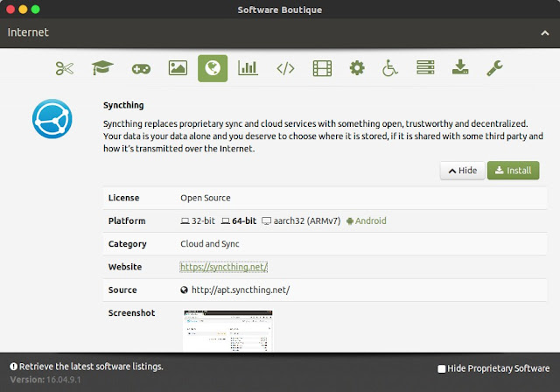Viewport: 560px width, 392px height.
Task: Click the Cloud and Sync category value
Action: point(210,244)
